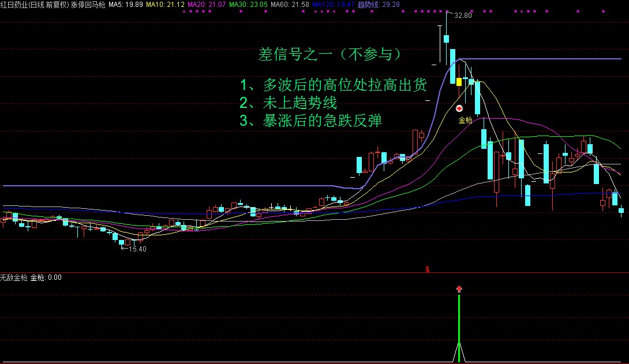This screenshot has width=629, height=364.
Task: Click the 15.40 low price label
Action: click(137, 249)
